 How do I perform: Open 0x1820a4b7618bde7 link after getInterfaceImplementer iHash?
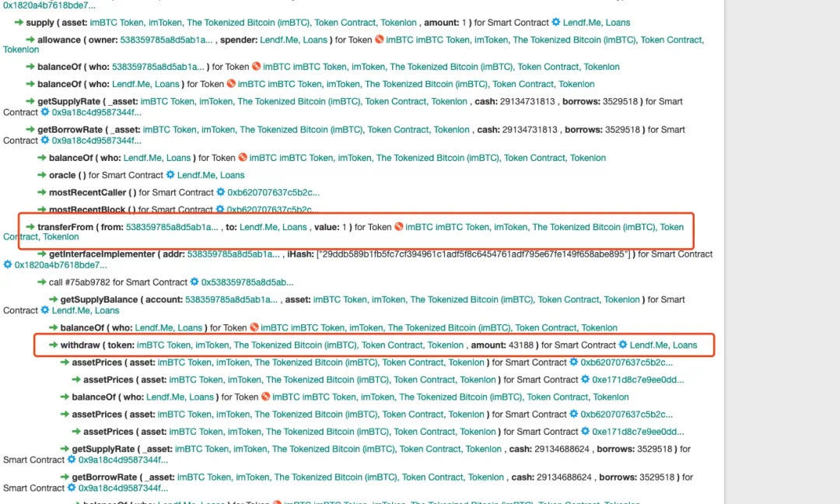(61, 265)
